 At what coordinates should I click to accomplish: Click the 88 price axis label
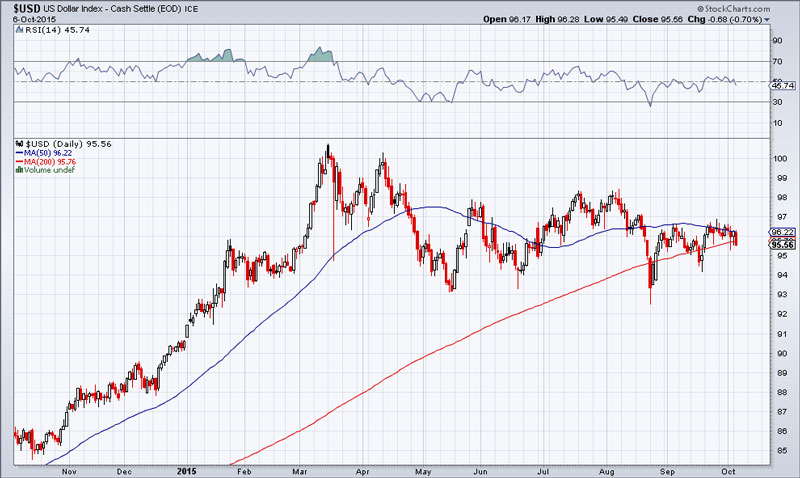[x=782, y=392]
